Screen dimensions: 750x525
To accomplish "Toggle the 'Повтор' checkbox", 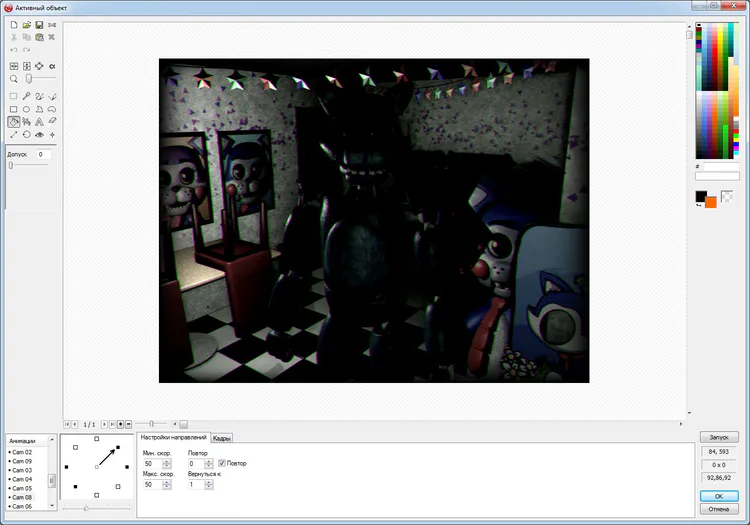I will coord(222,463).
